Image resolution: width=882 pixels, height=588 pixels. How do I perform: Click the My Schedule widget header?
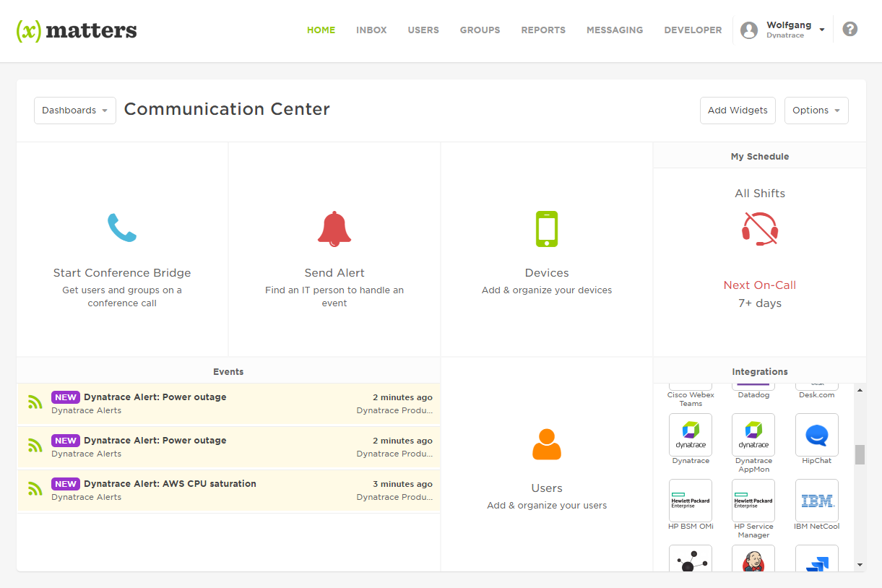pyautogui.click(x=760, y=156)
